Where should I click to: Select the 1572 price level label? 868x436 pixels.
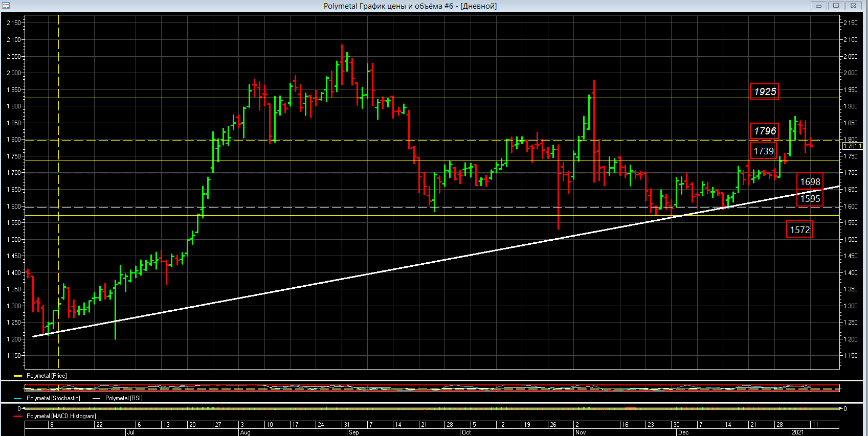[x=799, y=230]
